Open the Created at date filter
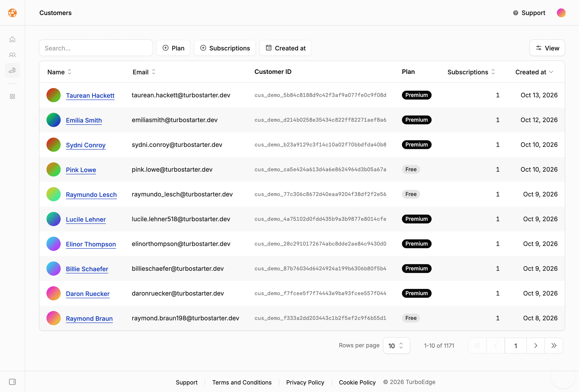This screenshot has height=392, width=579. (286, 48)
